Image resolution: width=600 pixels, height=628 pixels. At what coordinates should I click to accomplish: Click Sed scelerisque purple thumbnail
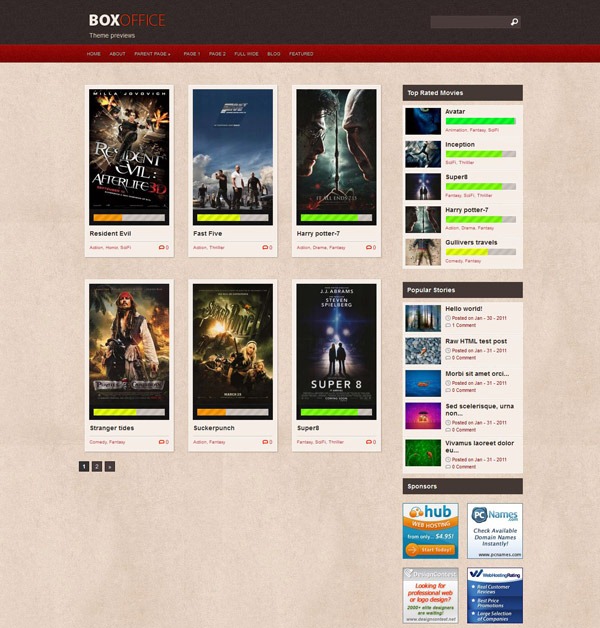423,416
